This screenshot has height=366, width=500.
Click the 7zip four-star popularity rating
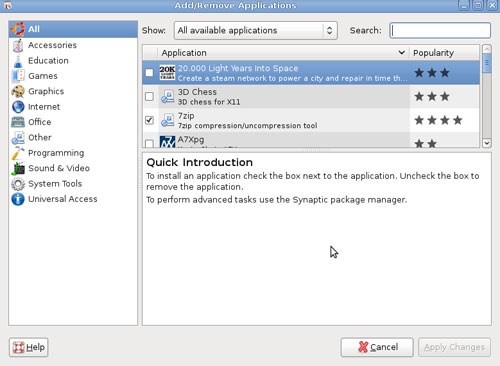[x=438, y=120]
